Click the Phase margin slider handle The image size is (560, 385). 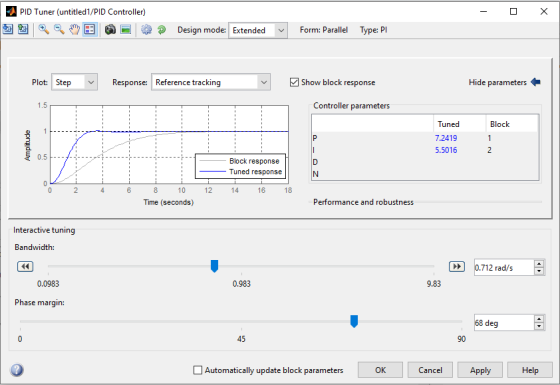point(354,321)
